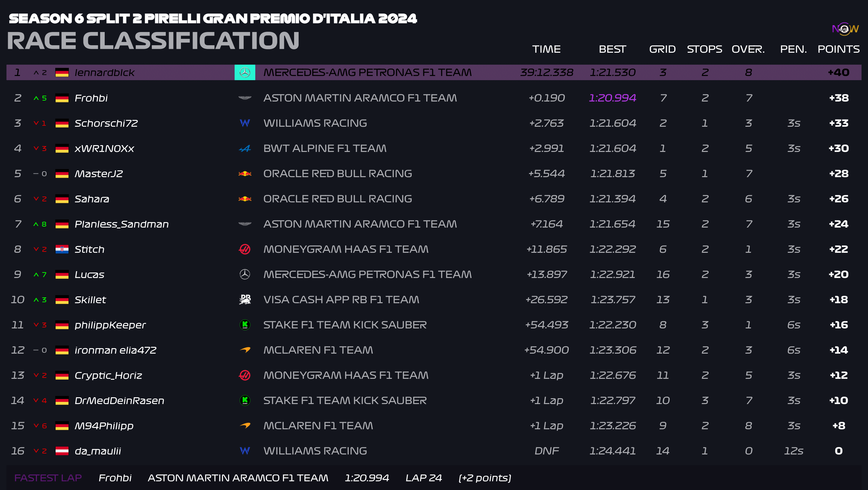This screenshot has width=868, height=490.
Task: Click the PEN. column header
Action: click(x=794, y=49)
